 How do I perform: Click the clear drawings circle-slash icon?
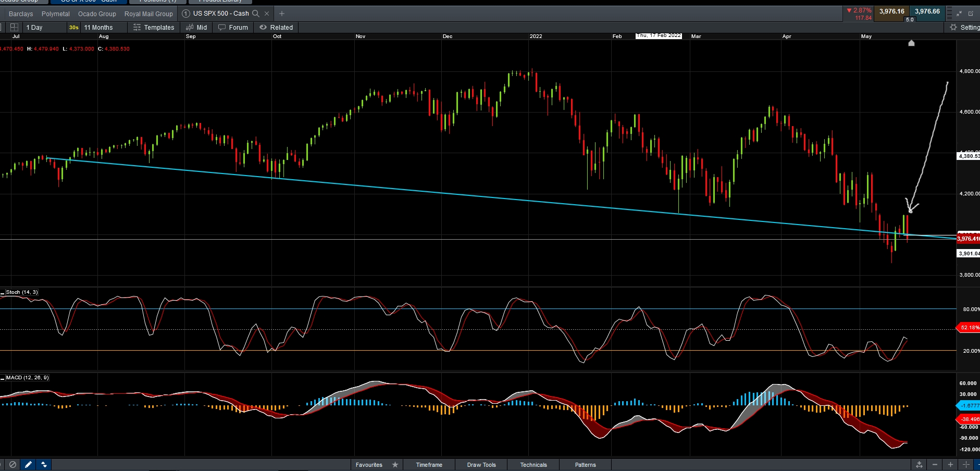[x=13, y=464]
